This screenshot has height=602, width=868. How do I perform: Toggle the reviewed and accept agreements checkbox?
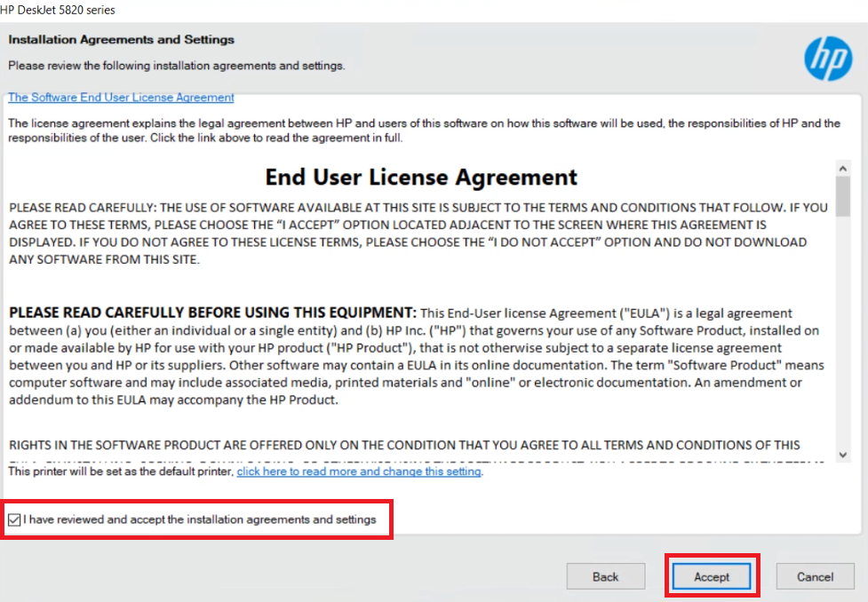pyautogui.click(x=14, y=519)
